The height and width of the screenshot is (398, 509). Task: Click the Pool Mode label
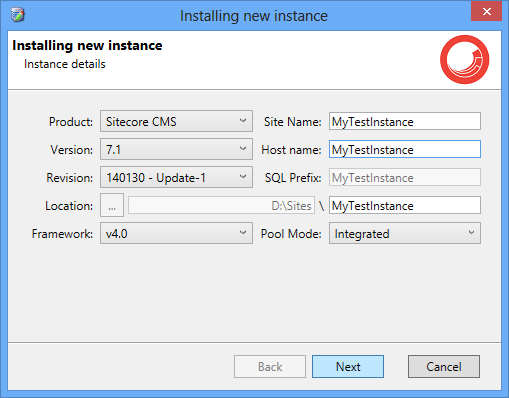(x=291, y=234)
